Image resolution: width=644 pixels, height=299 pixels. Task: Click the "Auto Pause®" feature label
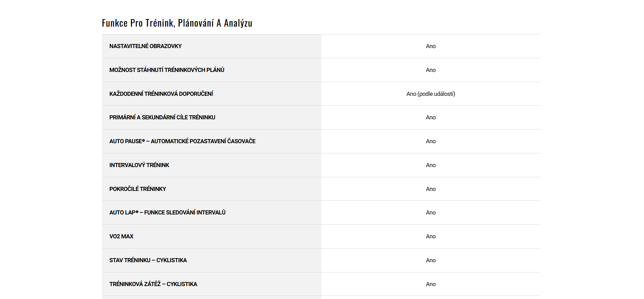pos(182,141)
